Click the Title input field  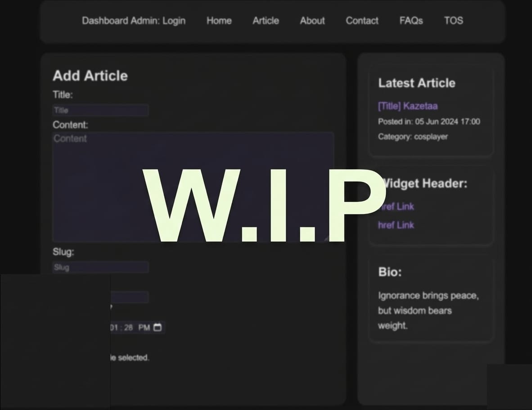(101, 111)
